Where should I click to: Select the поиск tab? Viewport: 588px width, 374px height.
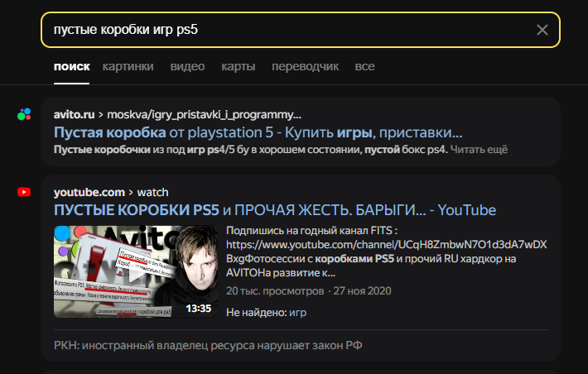click(x=71, y=66)
